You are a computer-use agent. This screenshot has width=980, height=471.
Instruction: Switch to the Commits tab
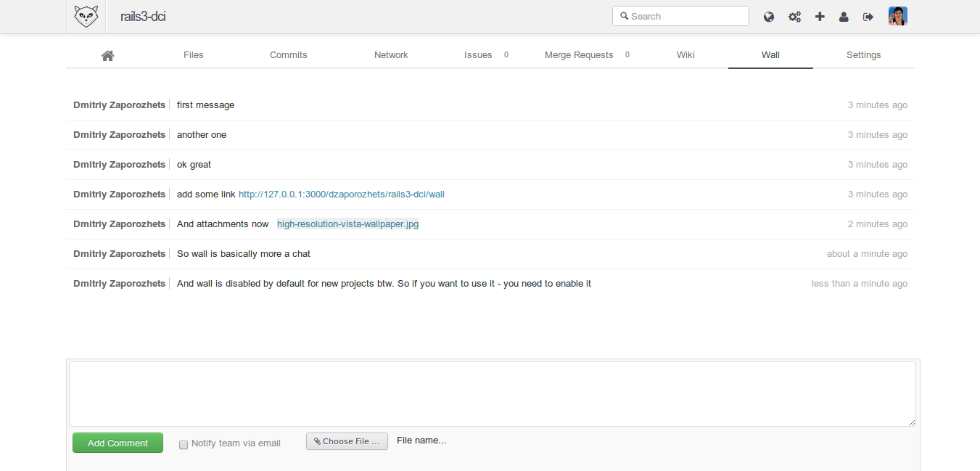click(288, 54)
